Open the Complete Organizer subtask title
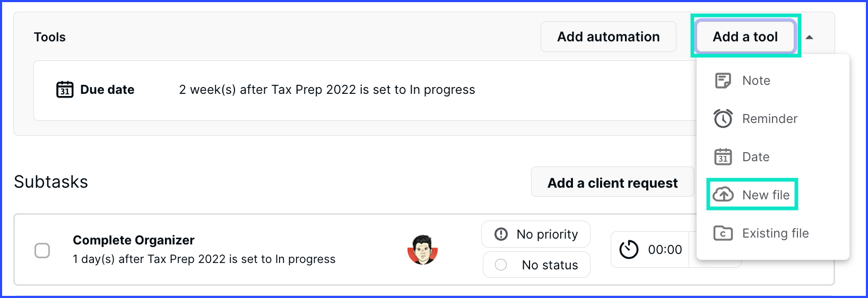The height and width of the screenshot is (298, 868). [x=134, y=240]
